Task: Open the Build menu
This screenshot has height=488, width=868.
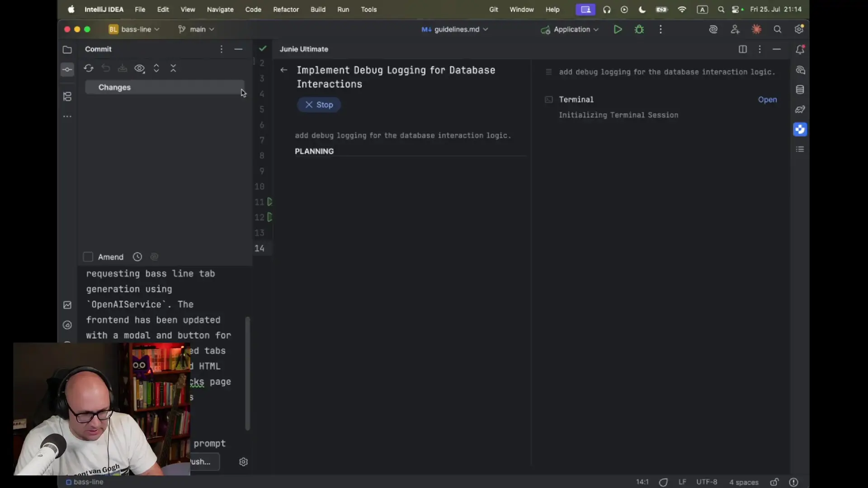Action: (318, 9)
